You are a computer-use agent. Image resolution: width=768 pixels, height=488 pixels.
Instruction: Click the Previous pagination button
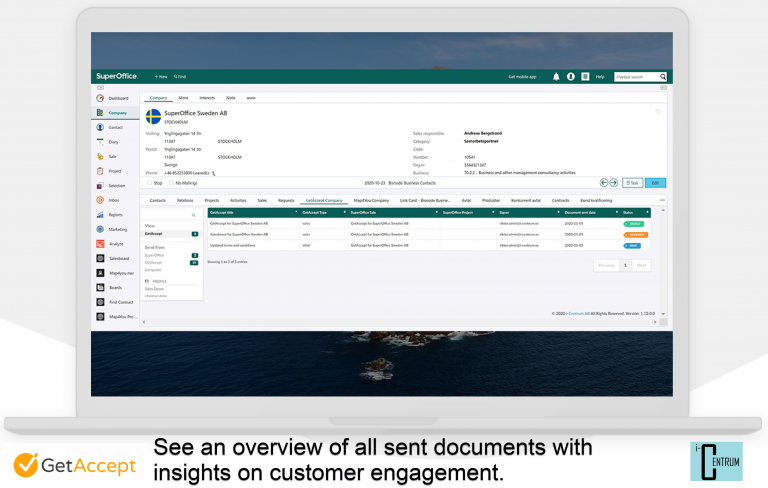click(606, 266)
